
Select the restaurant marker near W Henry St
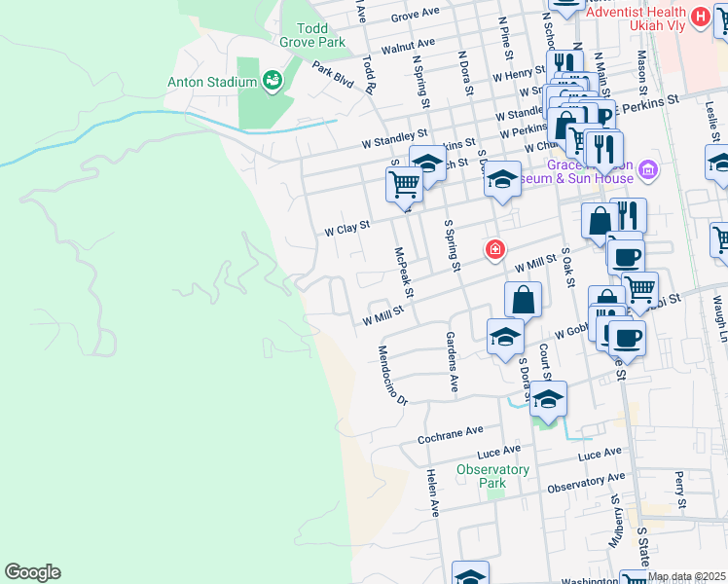point(565,62)
